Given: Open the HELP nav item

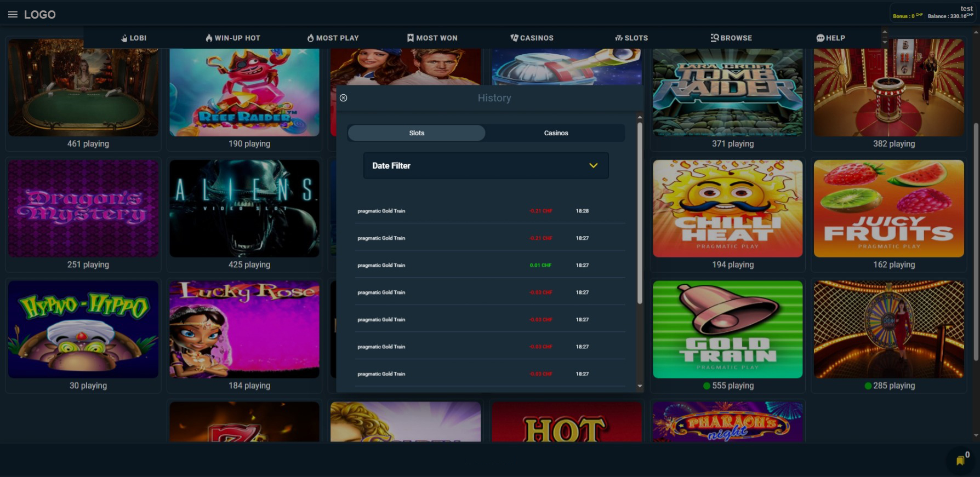Looking at the screenshot, I should tap(831, 38).
